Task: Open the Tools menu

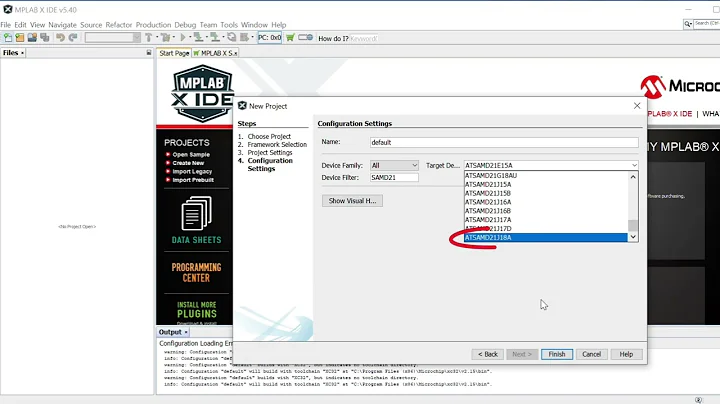Action: tap(229, 25)
